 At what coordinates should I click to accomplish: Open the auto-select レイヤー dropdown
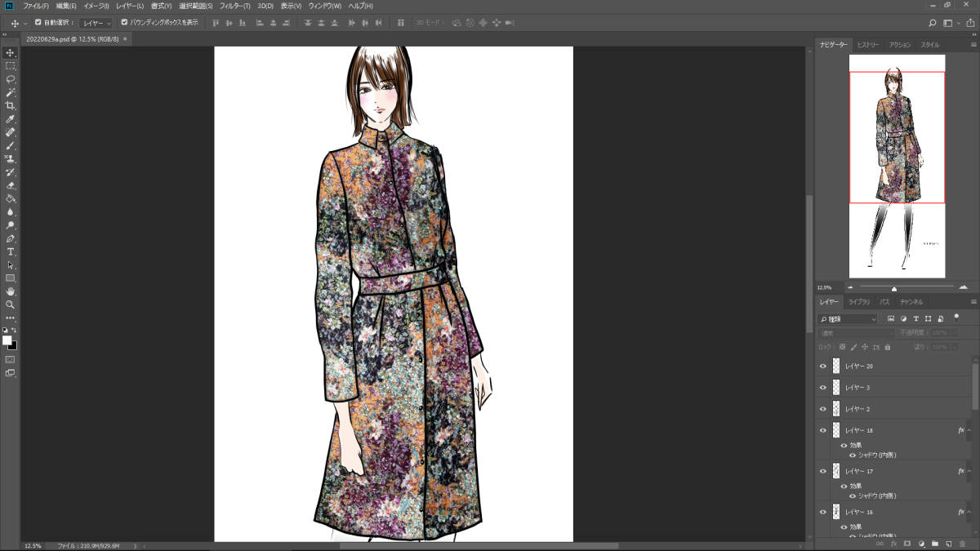(x=96, y=23)
